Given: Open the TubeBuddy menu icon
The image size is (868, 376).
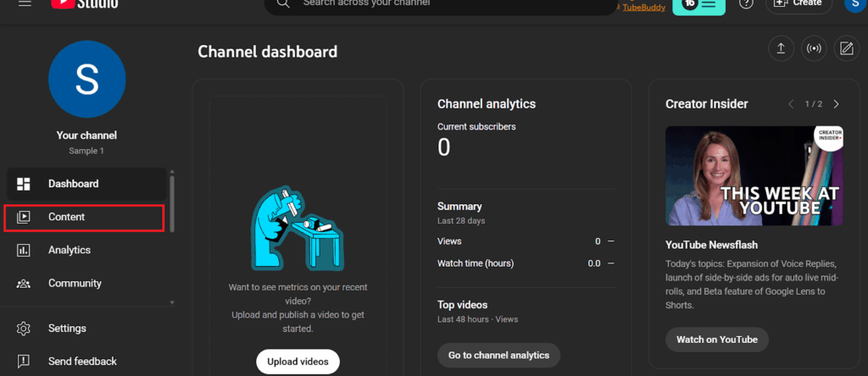Looking at the screenshot, I should 700,4.
